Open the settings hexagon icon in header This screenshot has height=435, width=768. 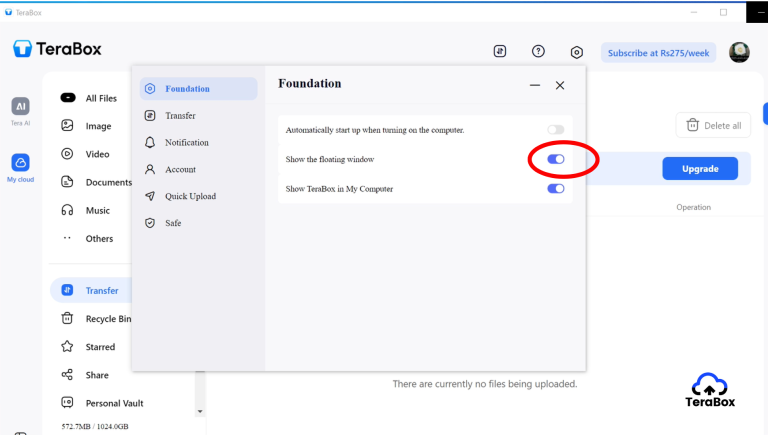(576, 52)
